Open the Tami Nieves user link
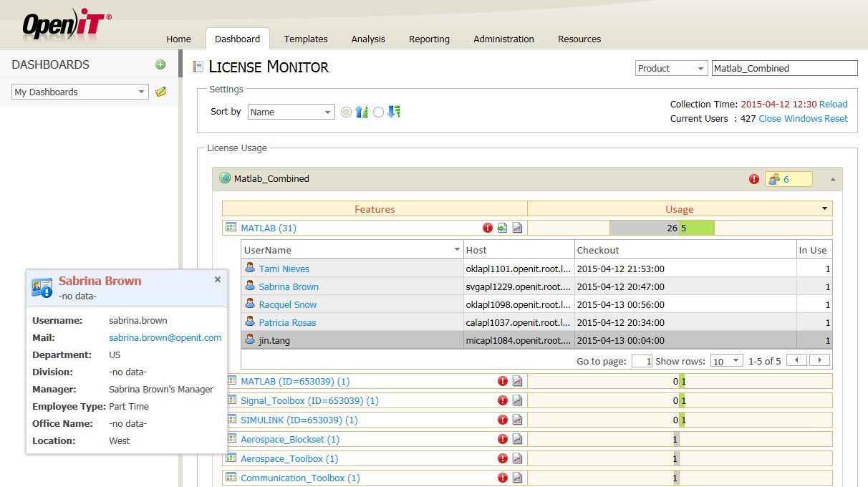This screenshot has height=487, width=868. [x=284, y=269]
